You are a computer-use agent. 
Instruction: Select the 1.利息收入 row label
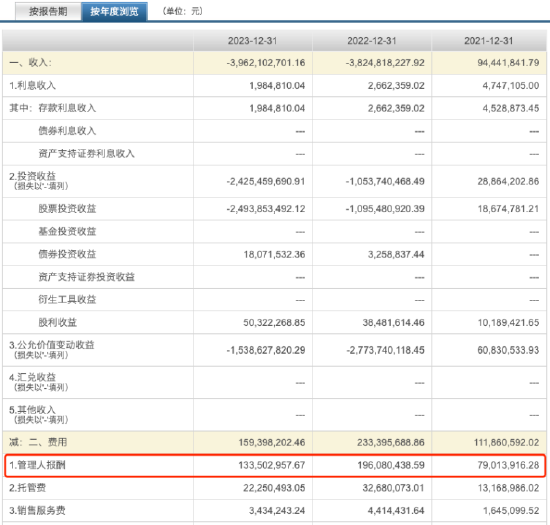click(x=32, y=86)
